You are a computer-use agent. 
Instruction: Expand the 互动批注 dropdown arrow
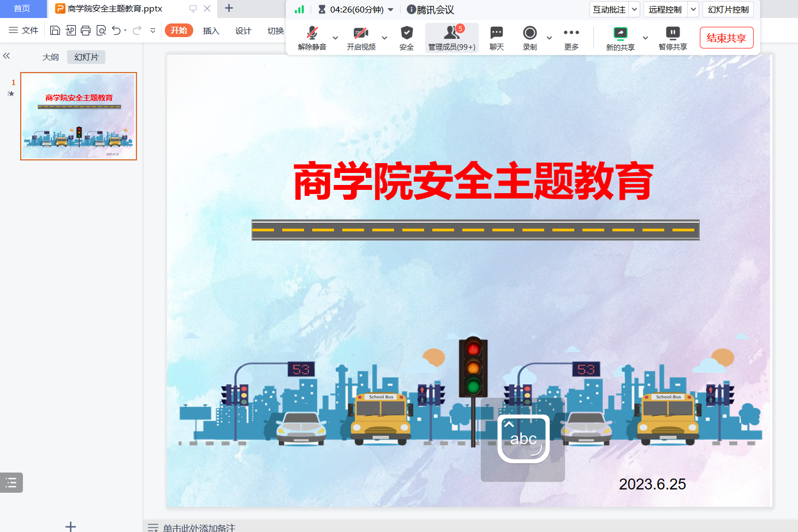[634, 9]
